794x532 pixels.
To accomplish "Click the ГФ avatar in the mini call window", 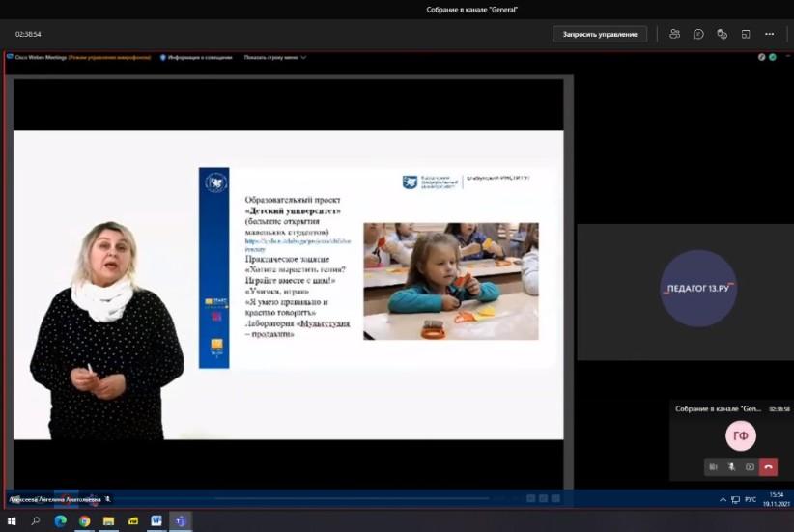I will tap(740, 436).
